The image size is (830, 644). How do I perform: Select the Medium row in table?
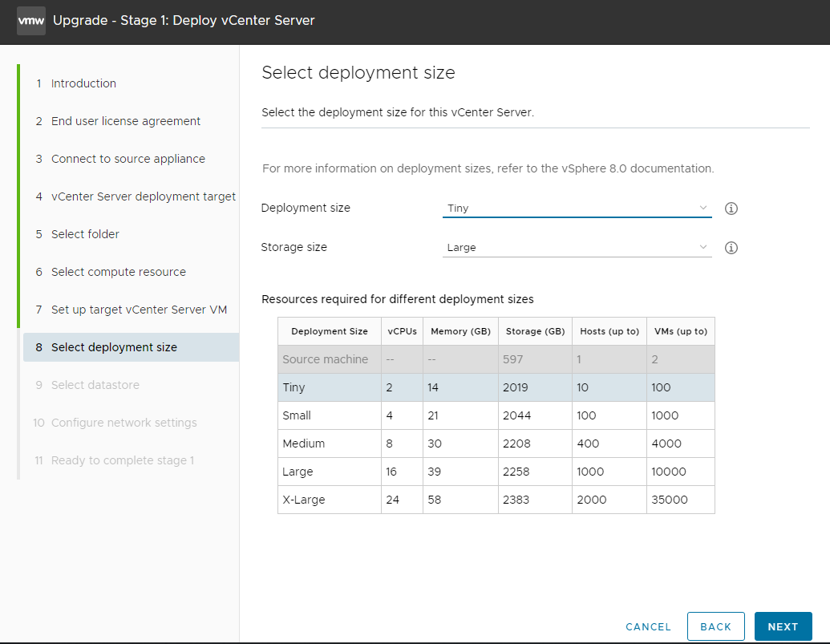point(496,444)
